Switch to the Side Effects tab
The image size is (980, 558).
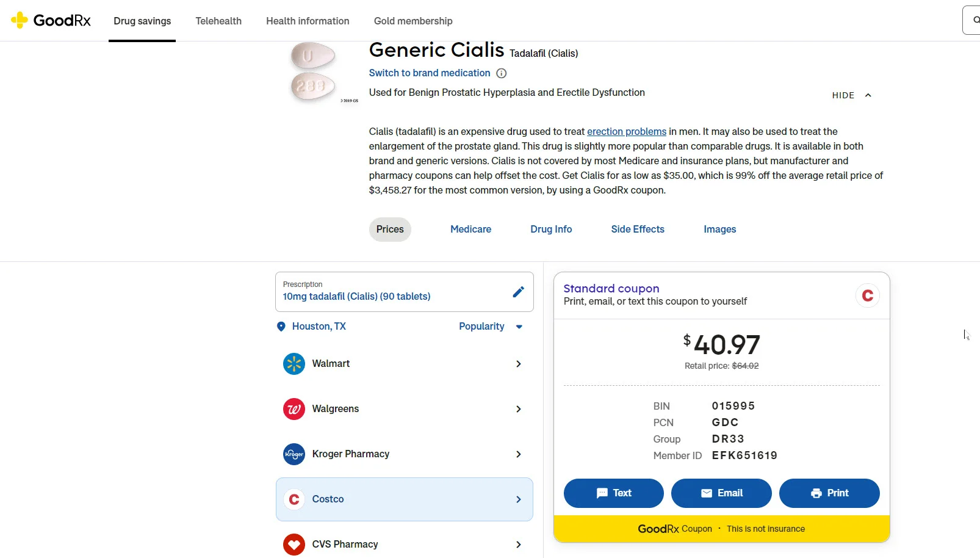pyautogui.click(x=637, y=229)
